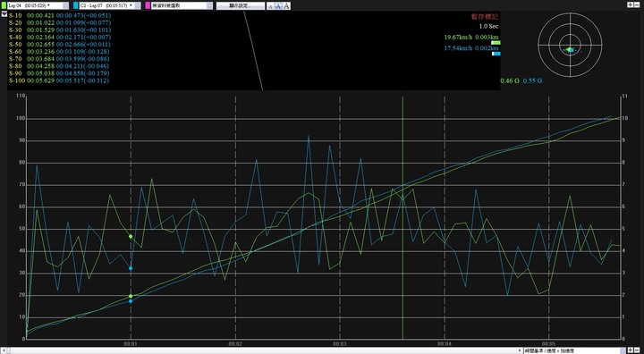Image resolution: width=644 pixels, height=354 pixels.
Task: Click the top-right plus zoom icon
Action: (x=630, y=4)
